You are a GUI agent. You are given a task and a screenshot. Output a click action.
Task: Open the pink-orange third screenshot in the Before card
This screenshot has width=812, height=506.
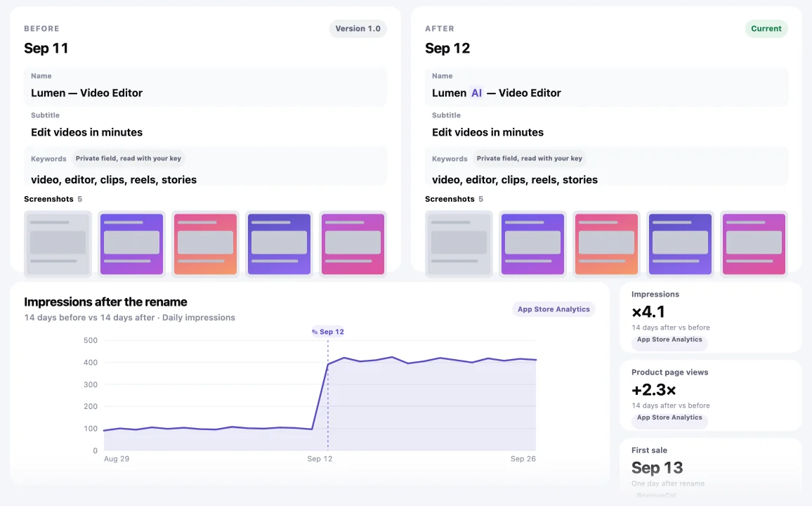[206, 244]
